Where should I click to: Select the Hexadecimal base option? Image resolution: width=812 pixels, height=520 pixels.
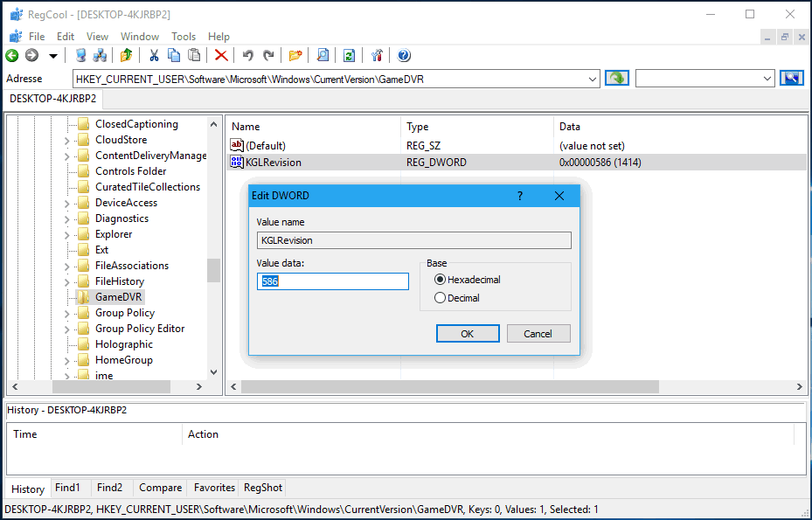(x=468, y=280)
